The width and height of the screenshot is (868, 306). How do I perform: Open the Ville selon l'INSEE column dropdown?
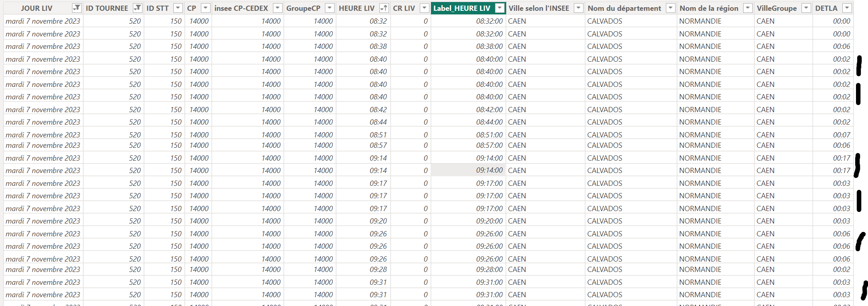(x=578, y=8)
